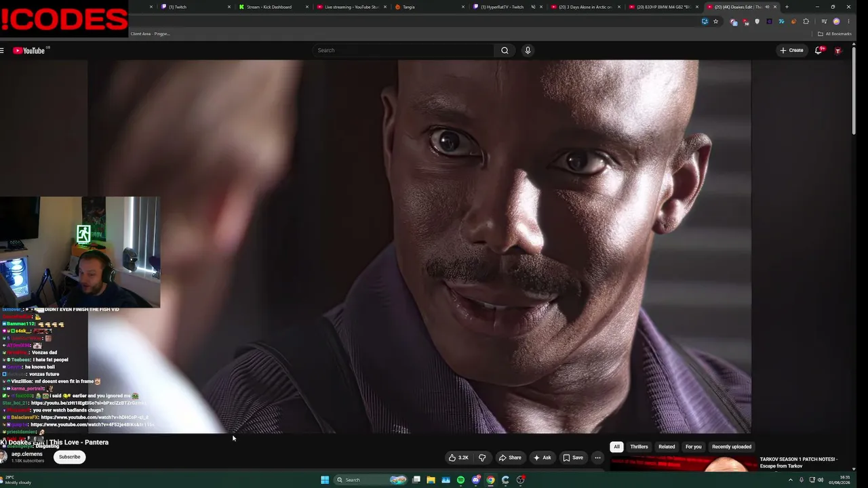
Task: Bookmark this page with the star icon
Action: [x=715, y=22]
